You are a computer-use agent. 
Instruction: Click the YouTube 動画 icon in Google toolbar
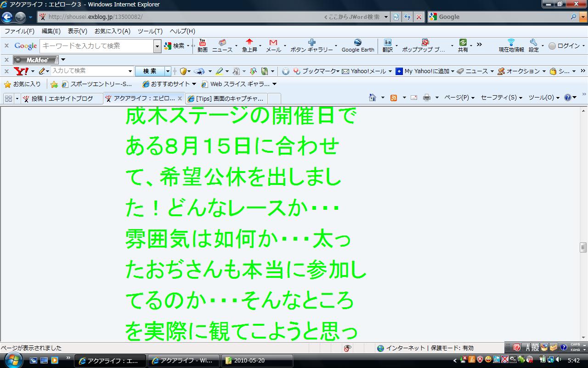coord(202,46)
